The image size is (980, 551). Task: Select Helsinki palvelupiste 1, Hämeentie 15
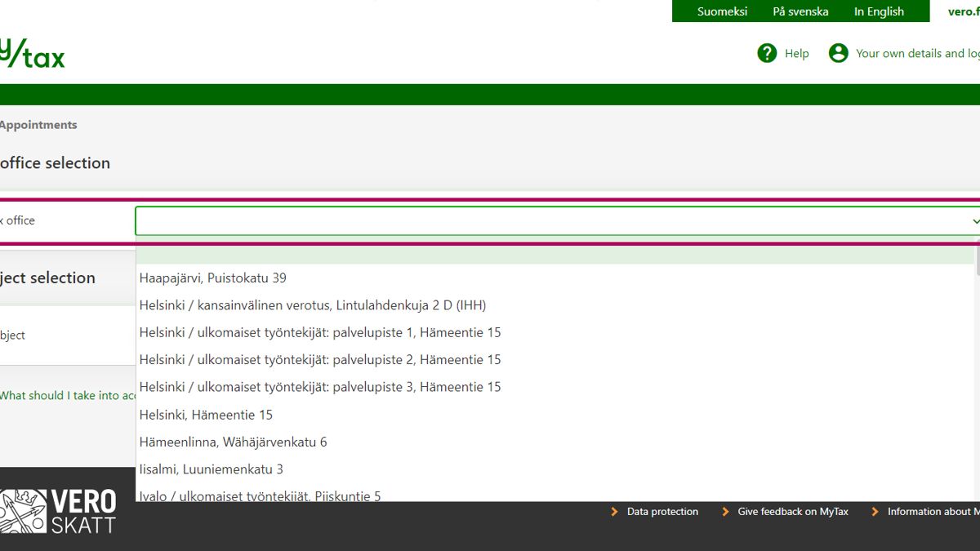tap(320, 332)
